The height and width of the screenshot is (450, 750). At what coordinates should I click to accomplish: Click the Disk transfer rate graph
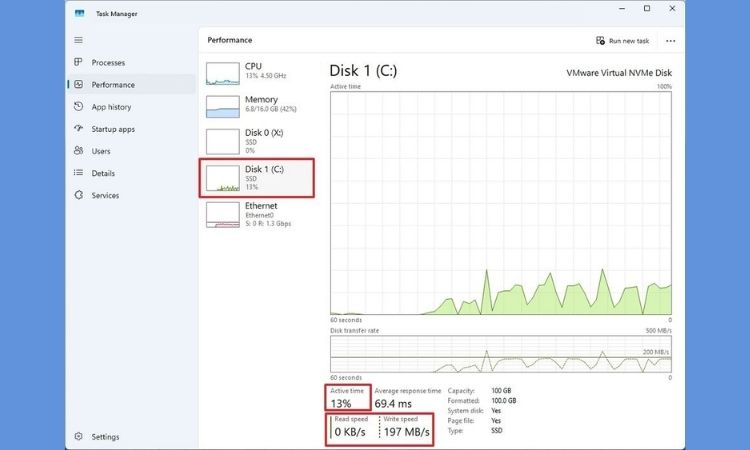pyautogui.click(x=501, y=354)
